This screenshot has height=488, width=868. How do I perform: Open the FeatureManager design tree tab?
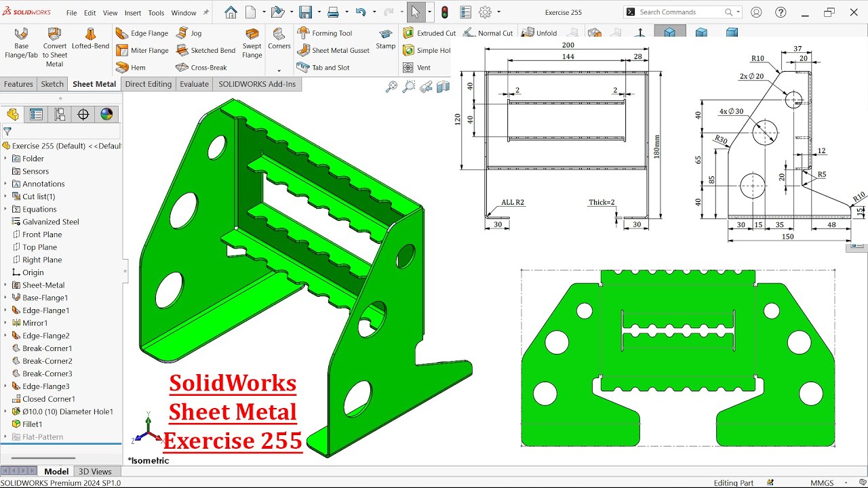tap(13, 114)
